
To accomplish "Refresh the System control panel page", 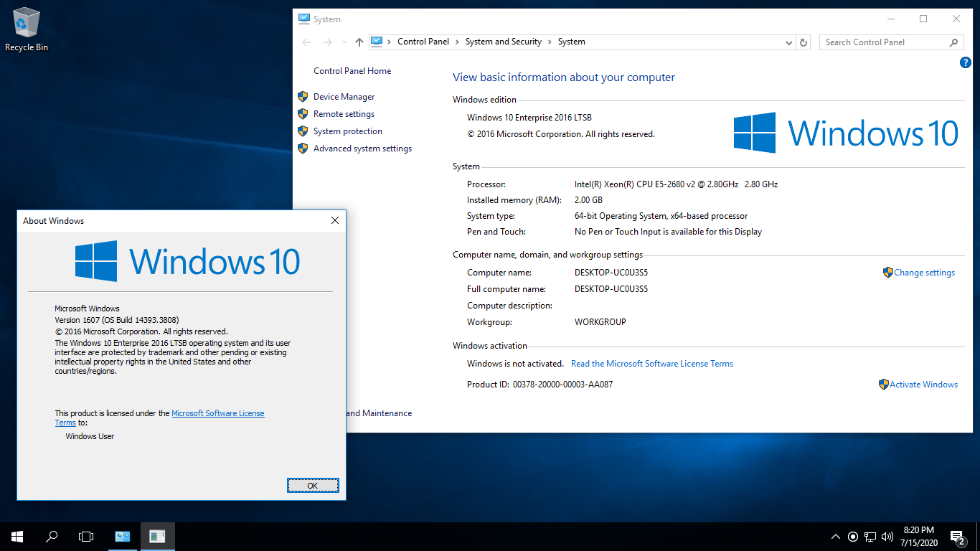I will tap(804, 42).
